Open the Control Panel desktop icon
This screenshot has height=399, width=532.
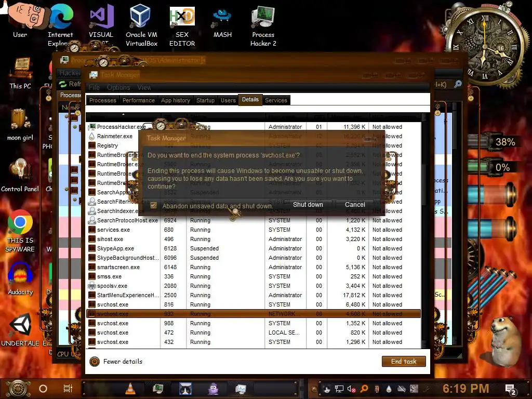tap(20, 176)
